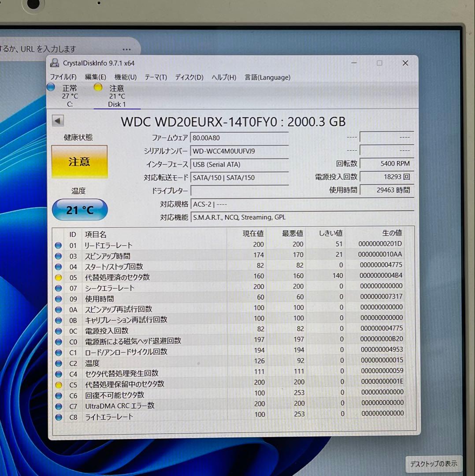Click the serial number field WD-WCC4M0UUFVJ9

click(x=239, y=151)
